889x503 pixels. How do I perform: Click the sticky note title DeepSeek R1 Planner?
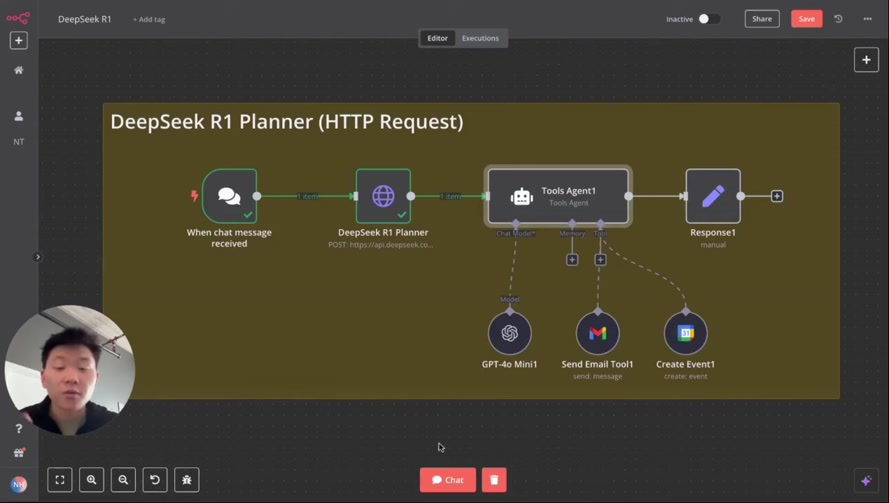[287, 122]
